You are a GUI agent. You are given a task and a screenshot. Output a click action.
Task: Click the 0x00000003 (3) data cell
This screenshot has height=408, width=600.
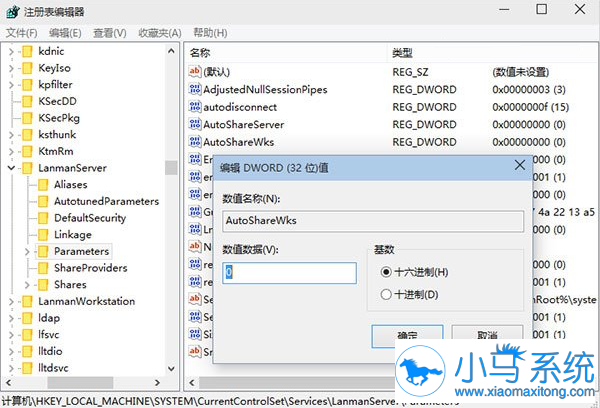(x=529, y=90)
